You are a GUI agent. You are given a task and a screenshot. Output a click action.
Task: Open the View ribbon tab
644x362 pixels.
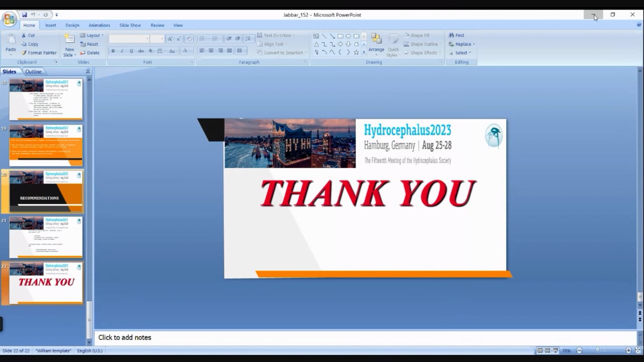(178, 25)
